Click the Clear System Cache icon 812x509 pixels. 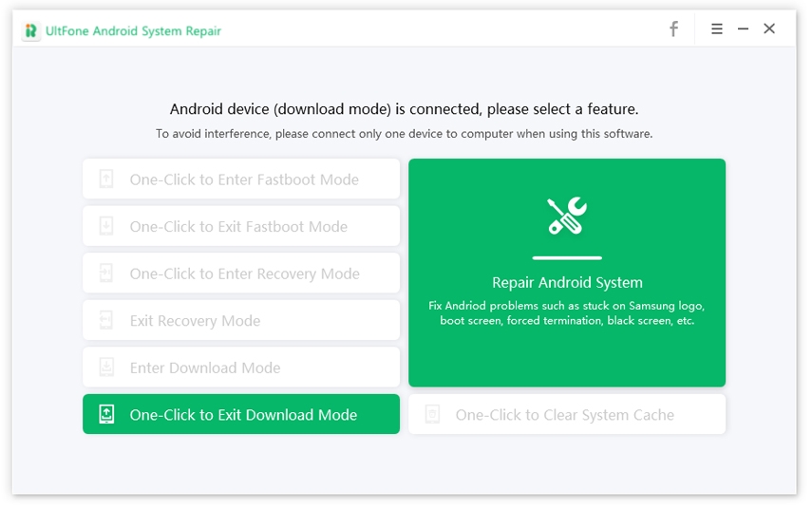pyautogui.click(x=433, y=415)
